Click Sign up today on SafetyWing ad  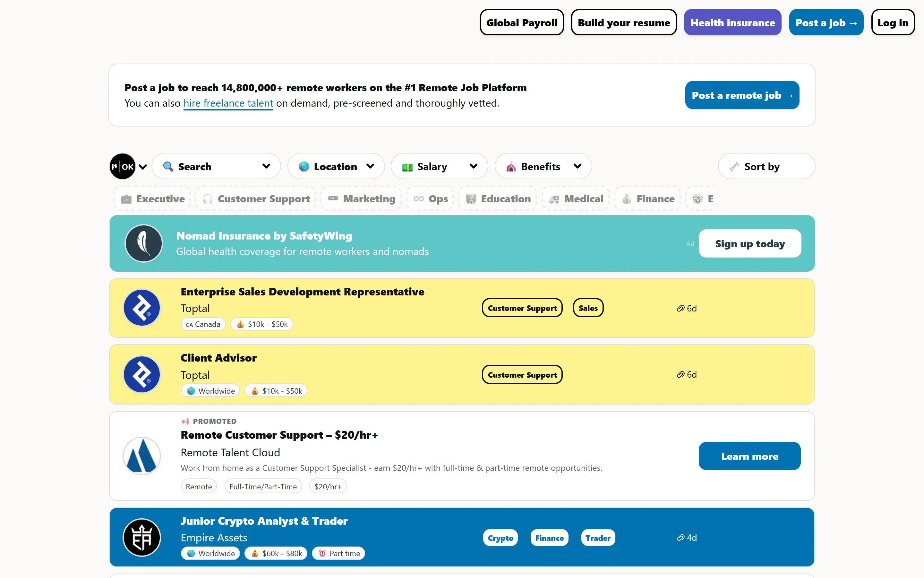tap(750, 243)
